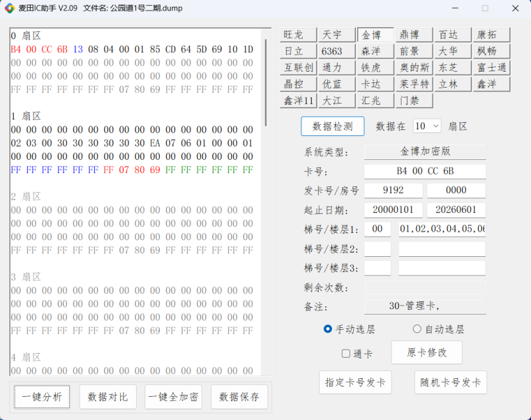Select the 互联创 system button
Viewport: 531px width, 420px height.
[298, 68]
